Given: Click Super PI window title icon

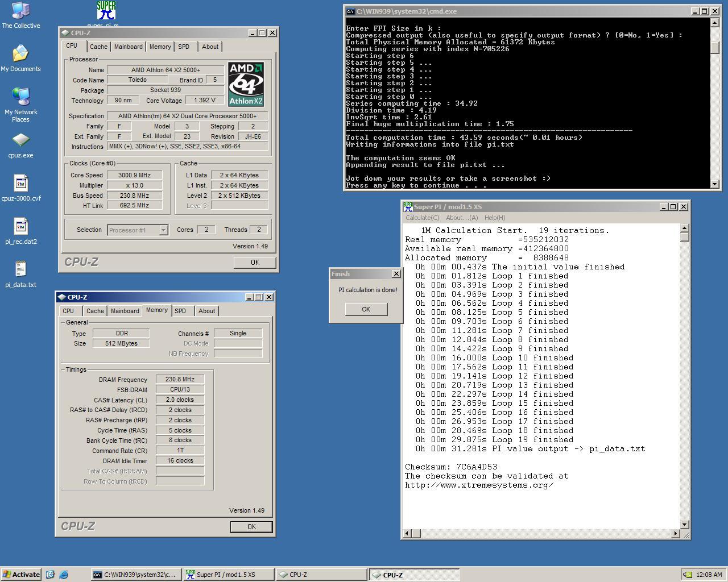Looking at the screenshot, I should 408,207.
